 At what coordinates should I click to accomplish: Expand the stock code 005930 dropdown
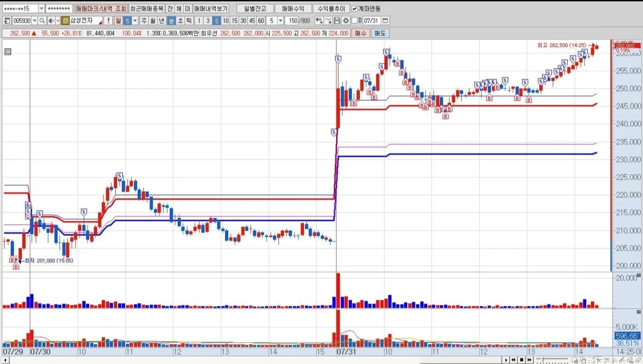coord(35,21)
